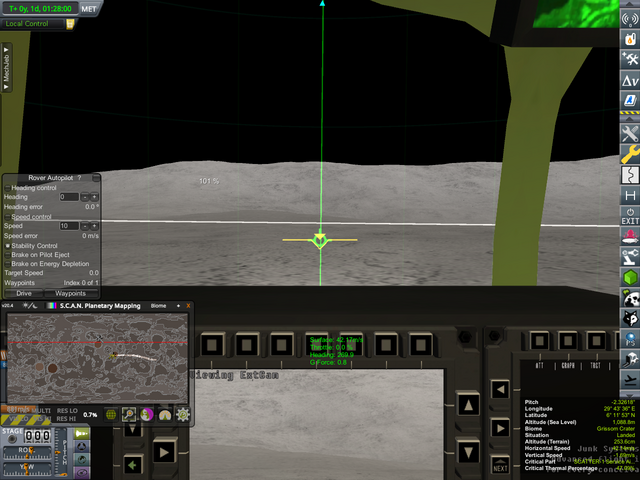Open the resources fuel canister toolbar icon
This screenshot has height=480, width=640.
pos(630,39)
